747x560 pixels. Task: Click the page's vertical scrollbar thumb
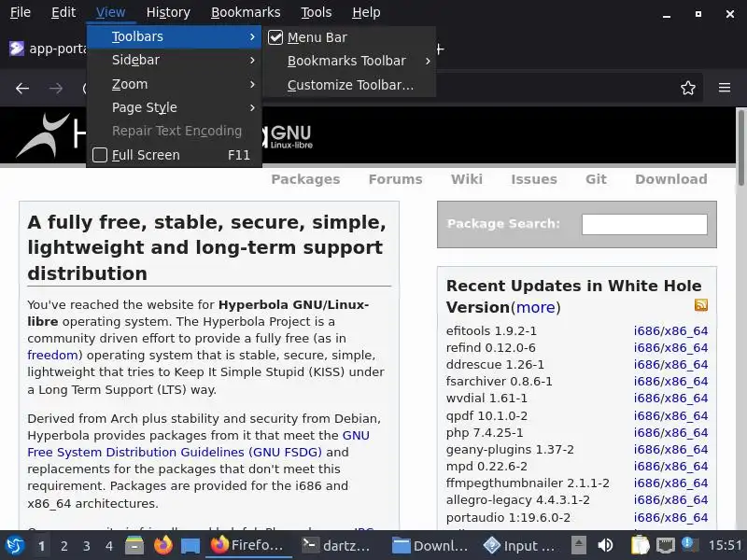point(740,148)
